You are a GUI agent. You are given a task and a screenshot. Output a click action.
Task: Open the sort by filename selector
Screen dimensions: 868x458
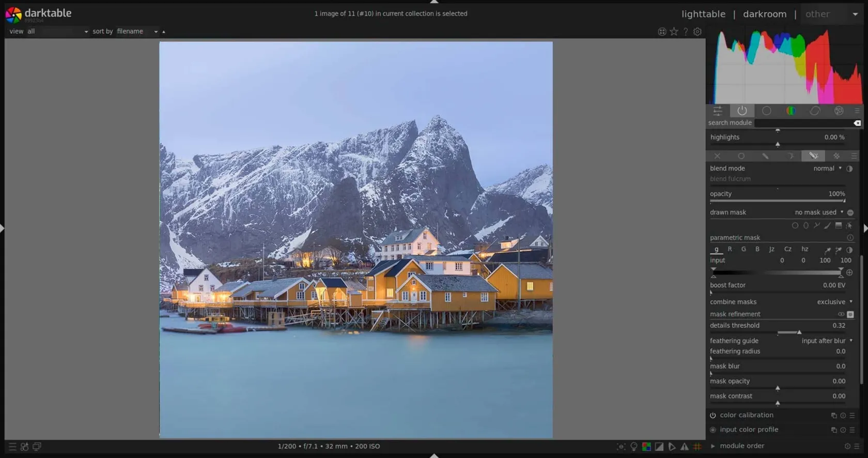137,32
